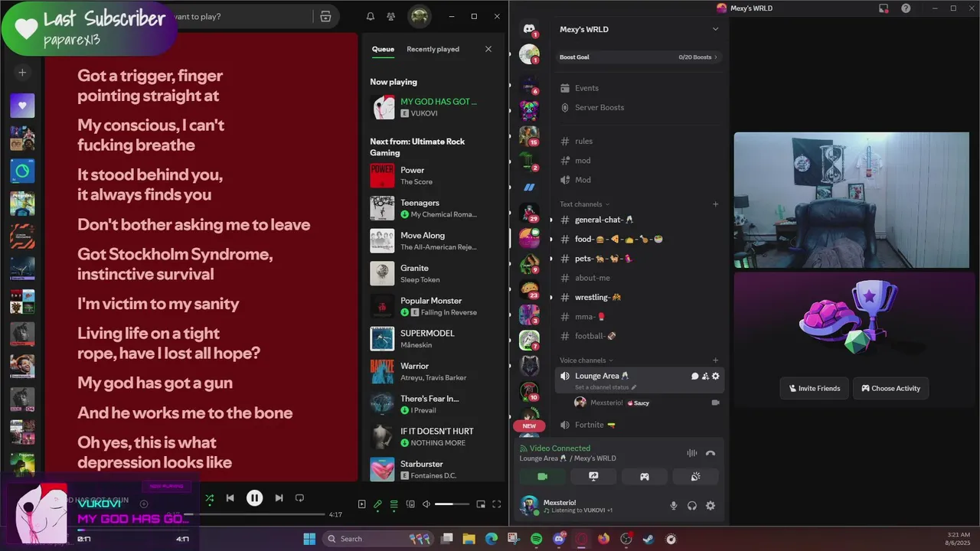Click Invite Friends button
The width and height of the screenshot is (980, 551).
pyautogui.click(x=815, y=388)
